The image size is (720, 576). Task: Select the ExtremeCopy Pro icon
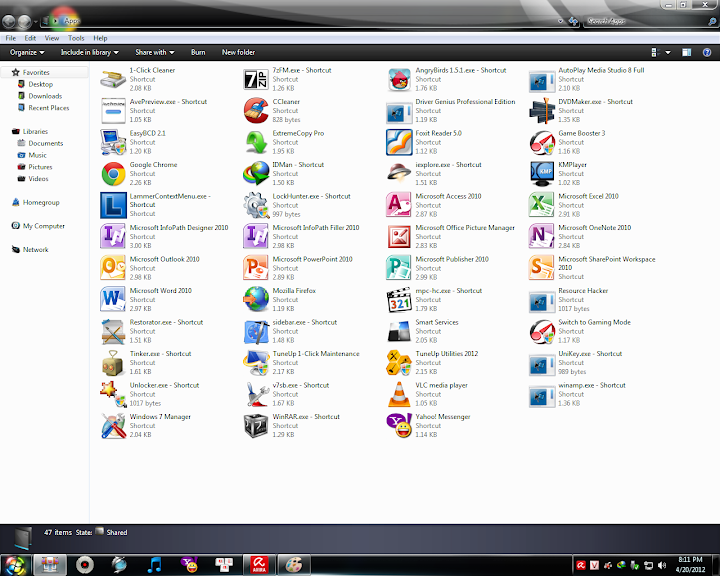pos(256,142)
